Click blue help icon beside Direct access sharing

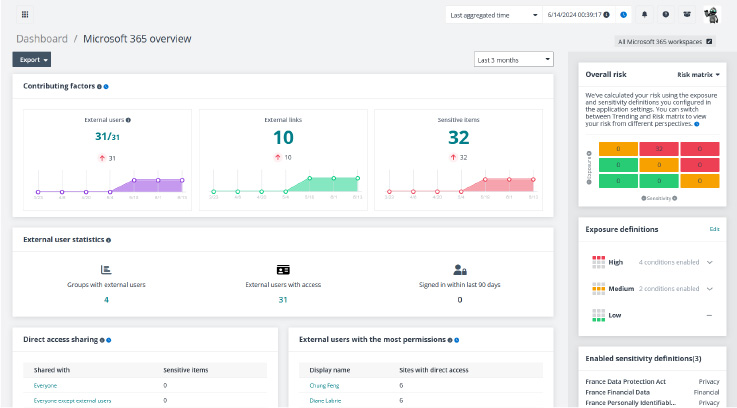[109, 340]
